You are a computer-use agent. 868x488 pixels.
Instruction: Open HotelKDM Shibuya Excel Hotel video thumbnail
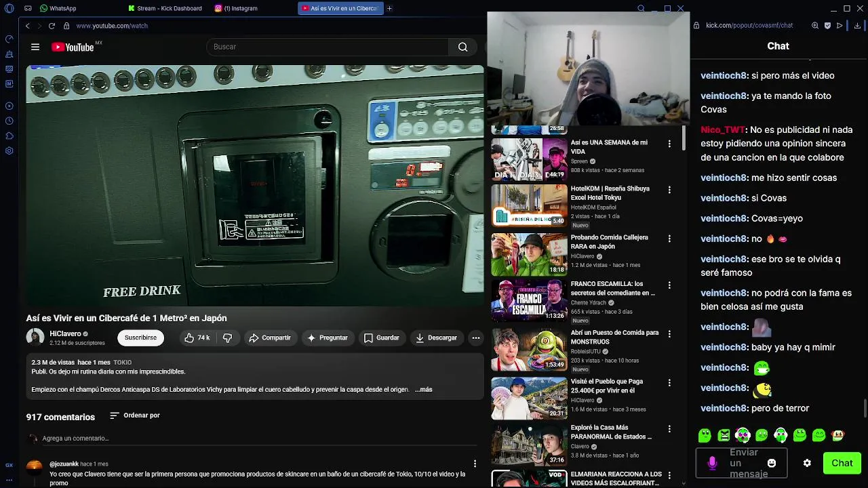tap(529, 206)
